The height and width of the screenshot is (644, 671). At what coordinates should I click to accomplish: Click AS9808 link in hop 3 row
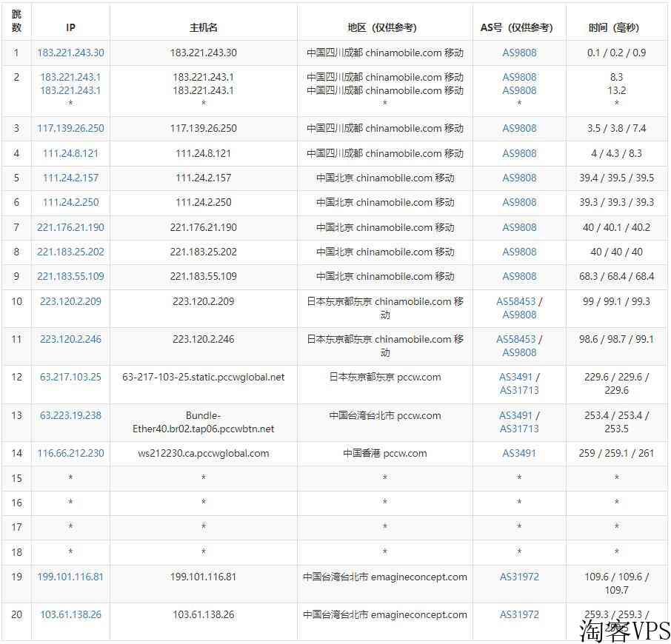pyautogui.click(x=519, y=128)
